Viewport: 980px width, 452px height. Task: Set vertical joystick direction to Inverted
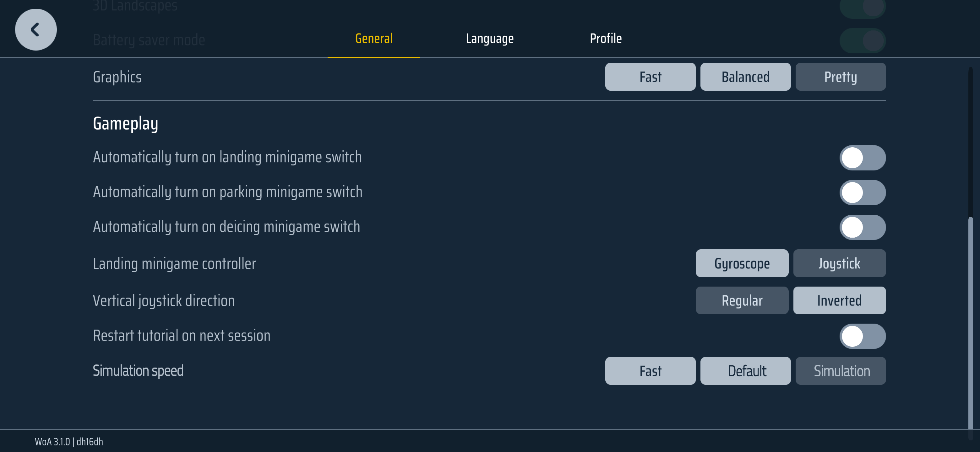839,300
